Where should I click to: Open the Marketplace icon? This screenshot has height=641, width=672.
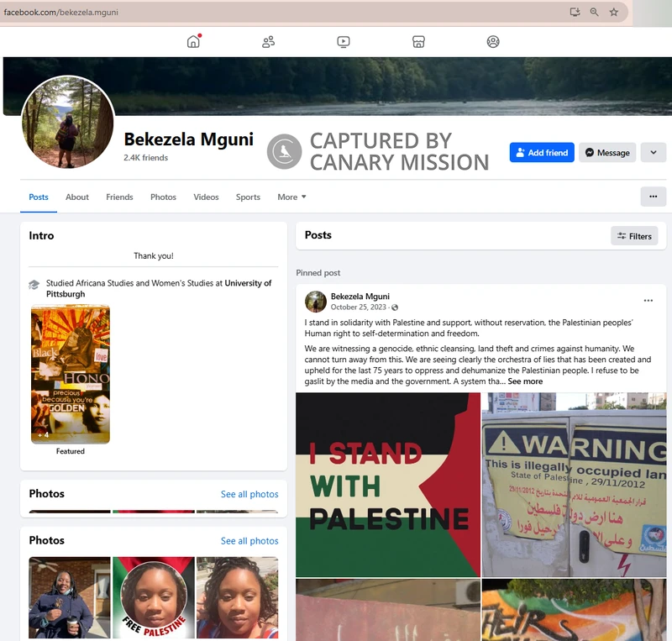tap(418, 42)
